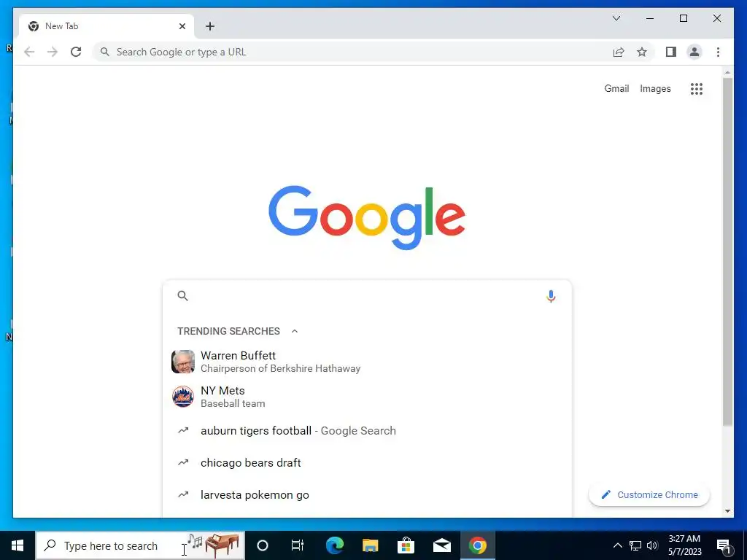Click the trending arrow icon beside larvesta pokemon go
Image resolution: width=747 pixels, height=560 pixels.
tap(183, 495)
